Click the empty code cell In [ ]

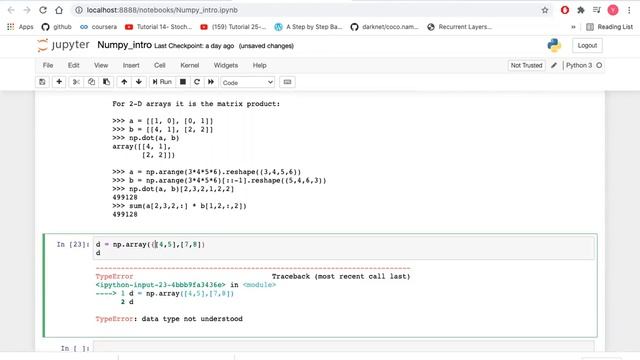(344, 347)
